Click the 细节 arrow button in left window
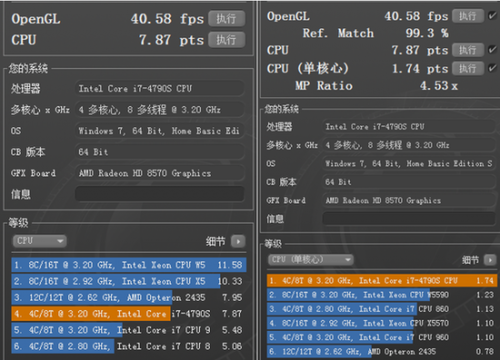Image resolution: width=500 pixels, height=360 pixels. pos(238,241)
